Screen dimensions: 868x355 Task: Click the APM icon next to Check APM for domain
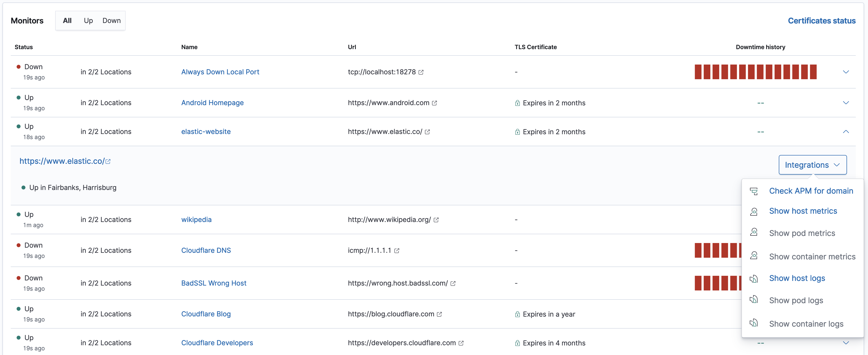click(x=754, y=191)
